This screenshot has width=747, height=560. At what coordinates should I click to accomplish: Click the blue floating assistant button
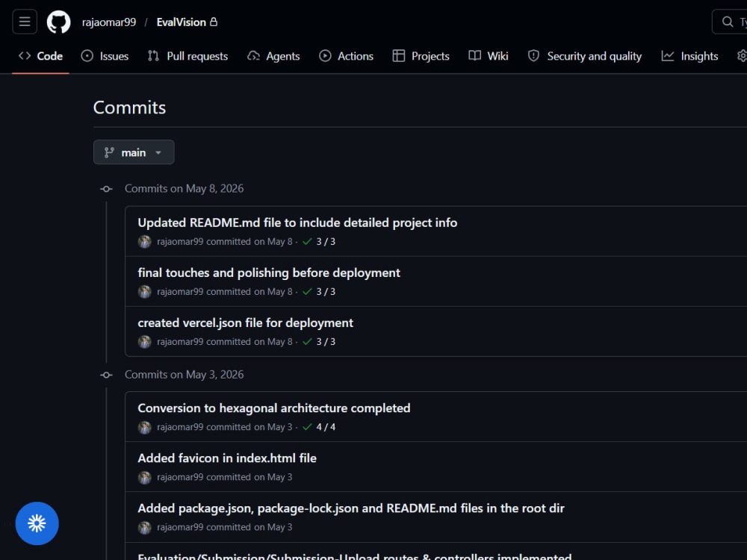[37, 523]
